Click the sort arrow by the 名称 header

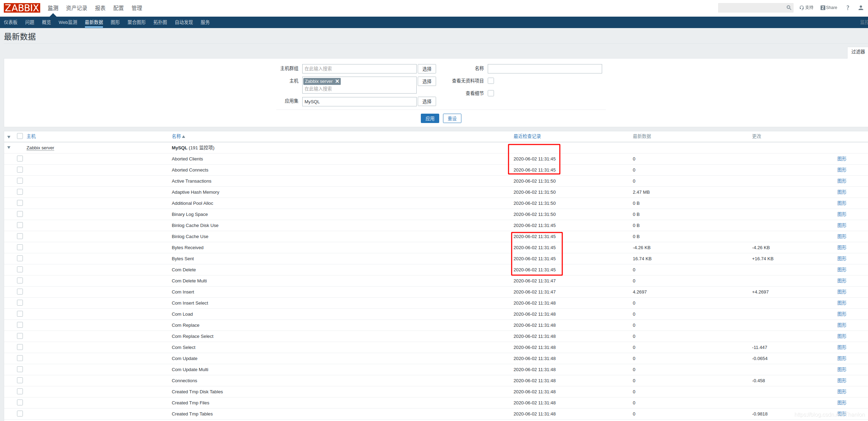(183, 137)
